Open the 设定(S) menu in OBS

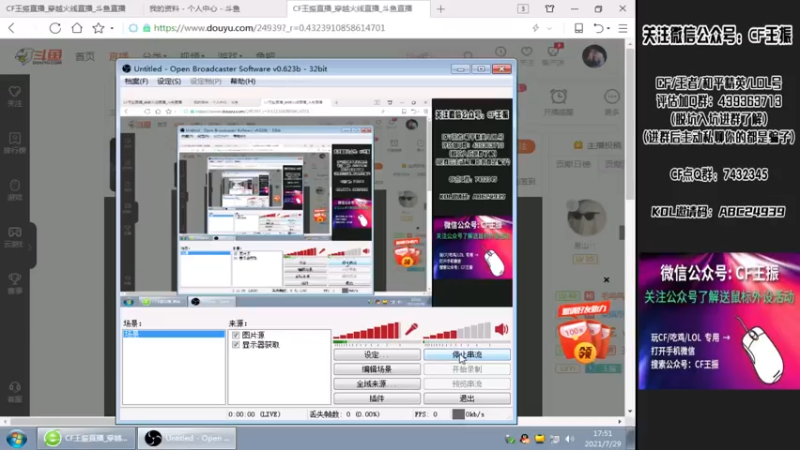click(x=169, y=81)
